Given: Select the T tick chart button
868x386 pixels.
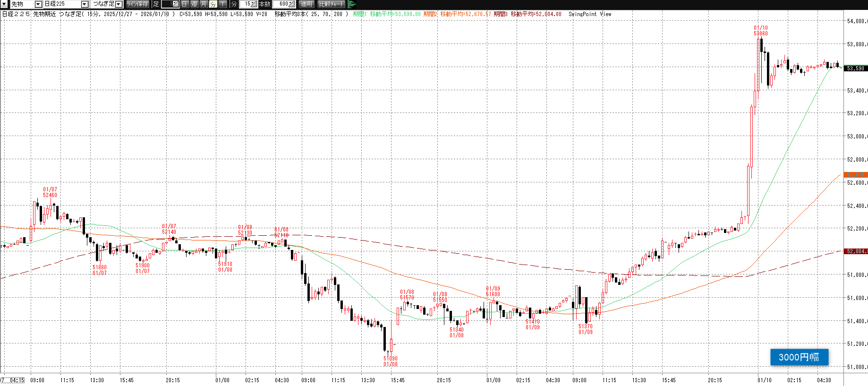Looking at the screenshot, I should [x=222, y=4].
